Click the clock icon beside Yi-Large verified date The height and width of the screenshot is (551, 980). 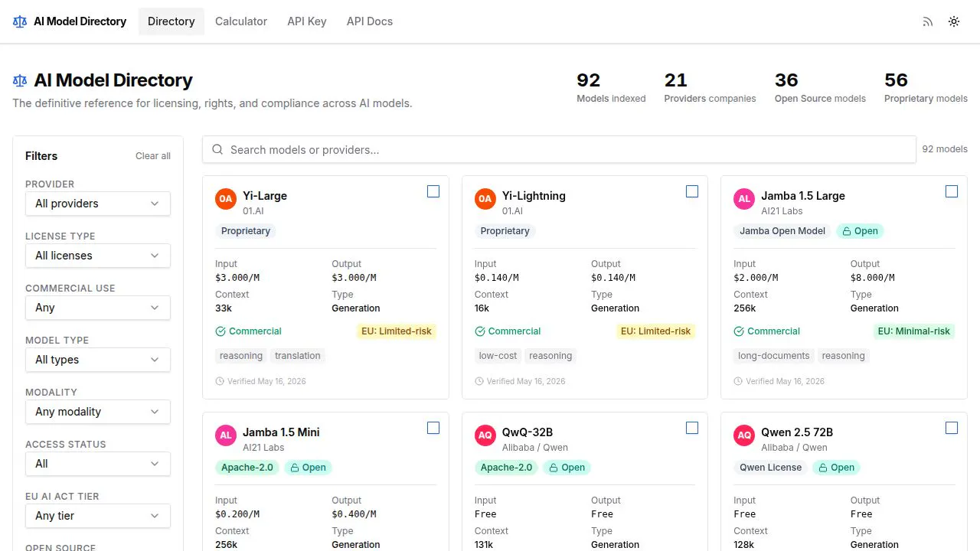(x=220, y=381)
